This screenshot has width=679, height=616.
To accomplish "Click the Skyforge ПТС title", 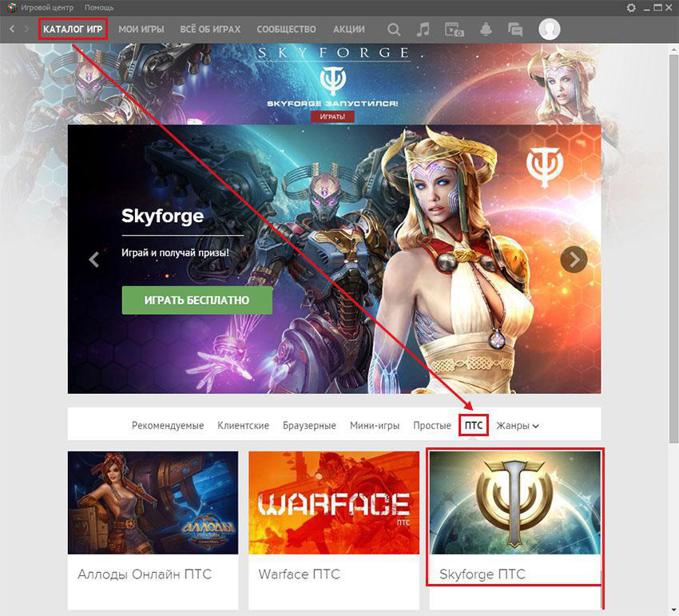I will coord(482,574).
